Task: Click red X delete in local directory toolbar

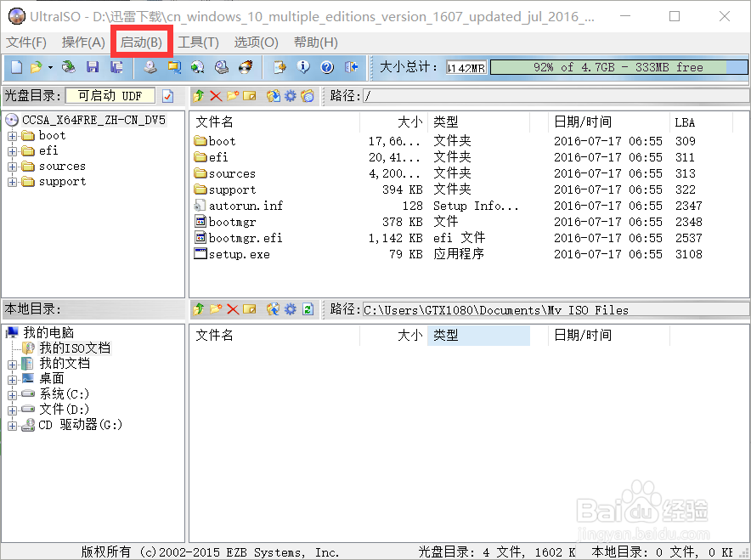Action: (x=233, y=309)
